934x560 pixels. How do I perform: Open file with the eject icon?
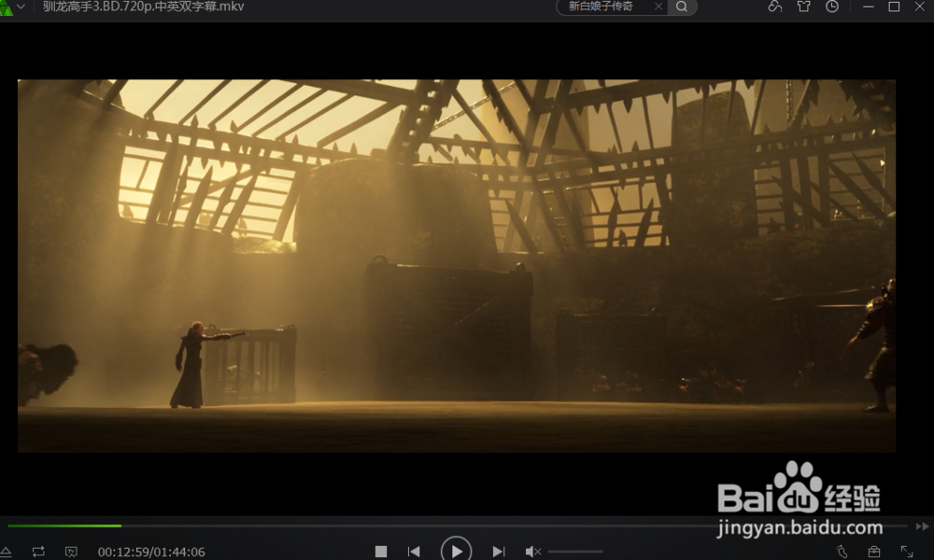(x=6, y=552)
